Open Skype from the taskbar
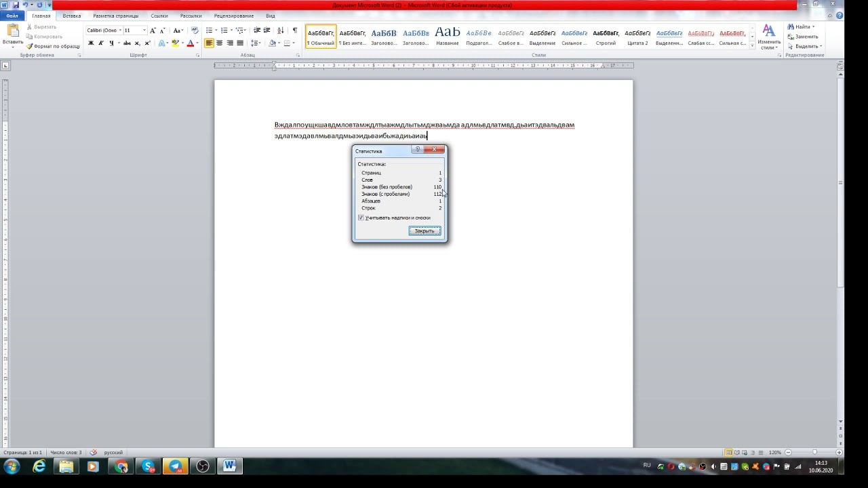 pos(148,466)
